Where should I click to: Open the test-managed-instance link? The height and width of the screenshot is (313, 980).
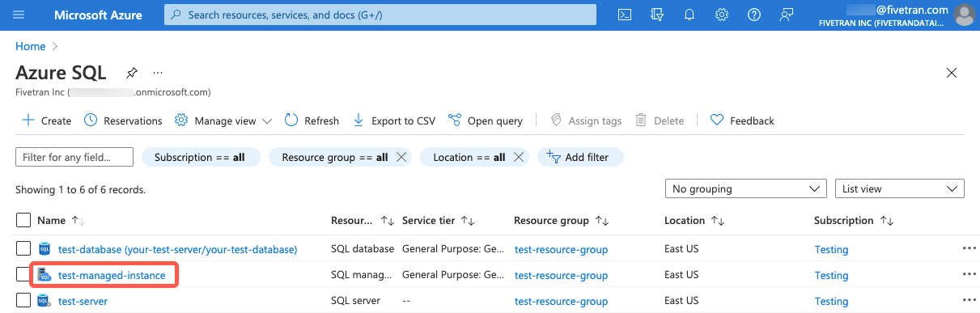pos(112,275)
